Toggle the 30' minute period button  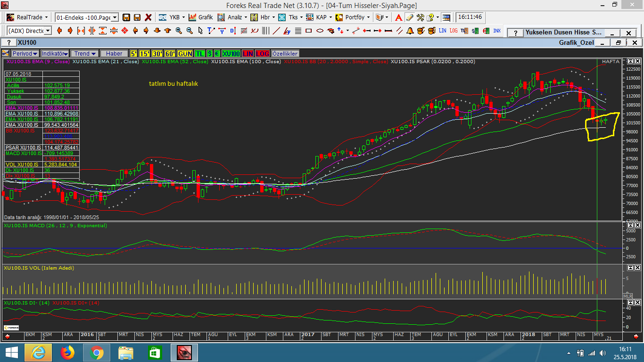click(x=157, y=53)
